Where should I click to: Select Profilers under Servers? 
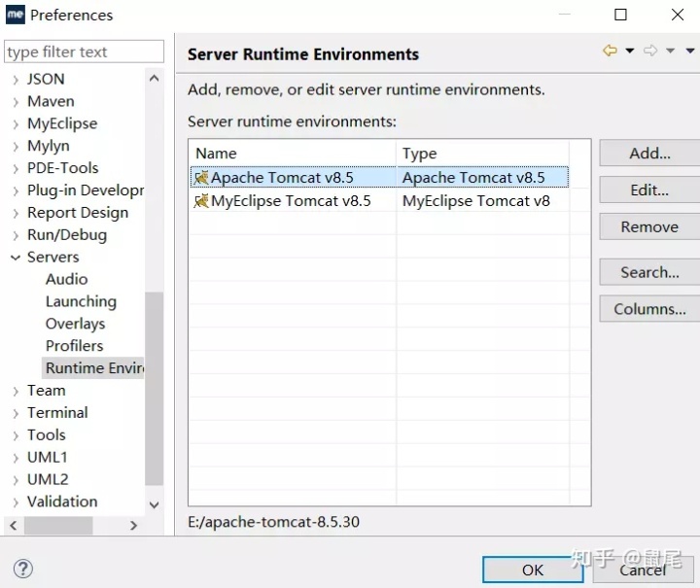point(74,346)
